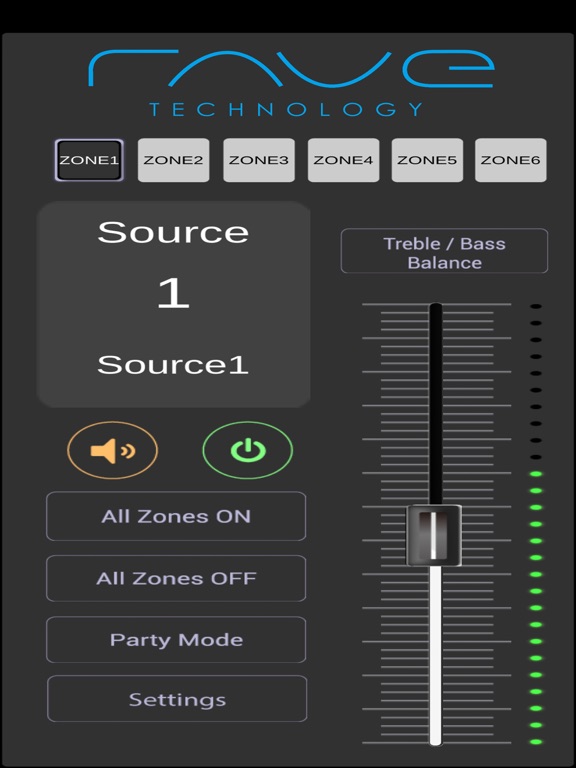This screenshot has height=768, width=576.
Task: Turn All Zones ON
Action: 176,516
